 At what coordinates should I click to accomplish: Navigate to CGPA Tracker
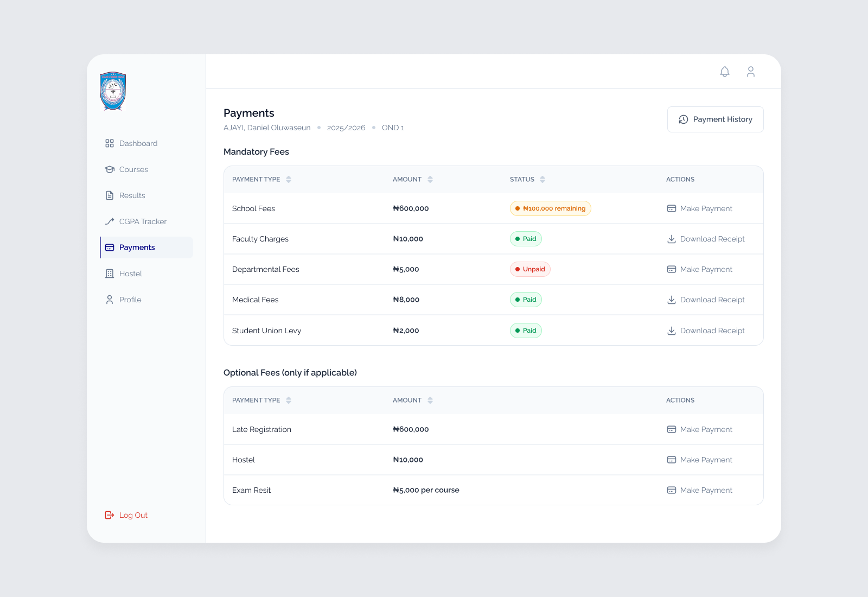click(146, 221)
